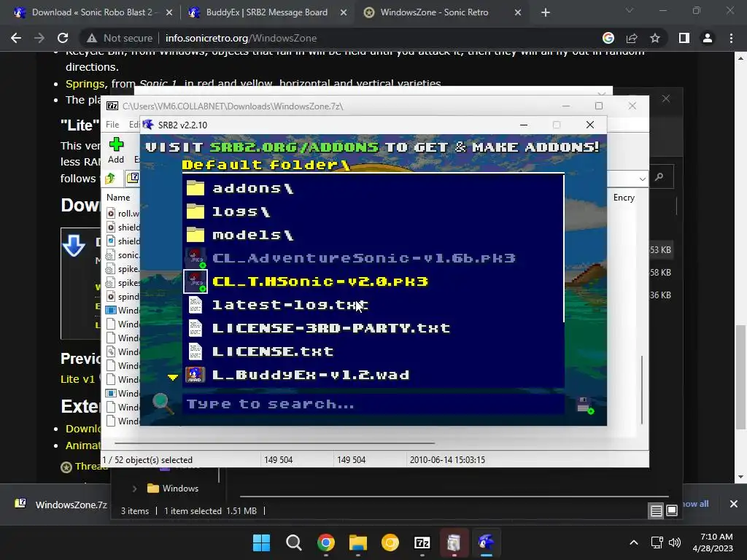Open the Lite v1 link
Image resolution: width=747 pixels, height=560 pixels.
click(77, 379)
